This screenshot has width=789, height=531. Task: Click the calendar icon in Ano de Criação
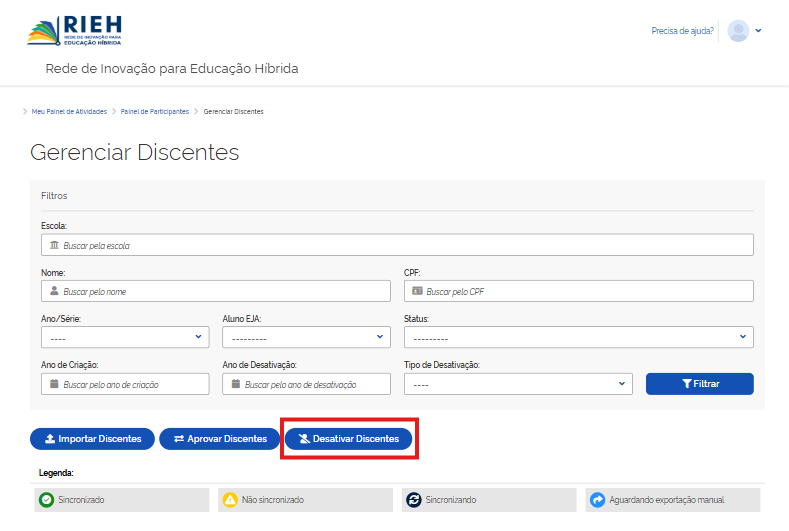tap(54, 384)
